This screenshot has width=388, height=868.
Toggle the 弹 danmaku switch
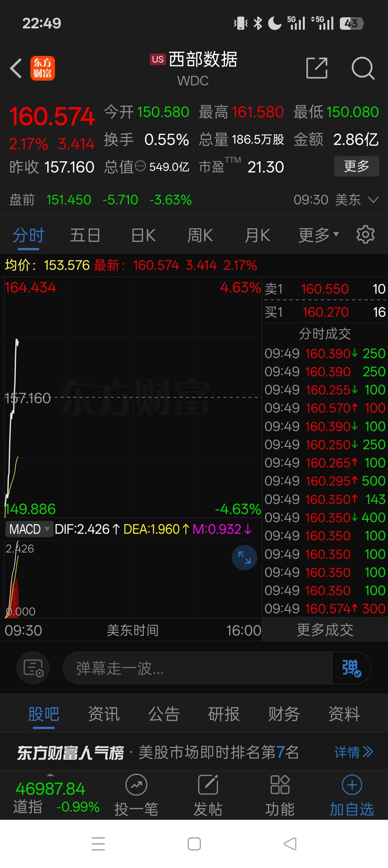click(x=352, y=668)
